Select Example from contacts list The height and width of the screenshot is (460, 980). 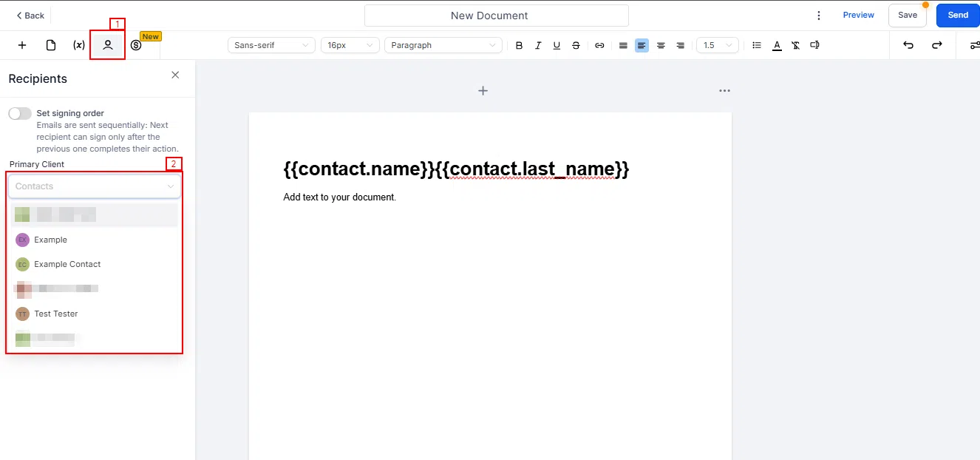point(95,240)
